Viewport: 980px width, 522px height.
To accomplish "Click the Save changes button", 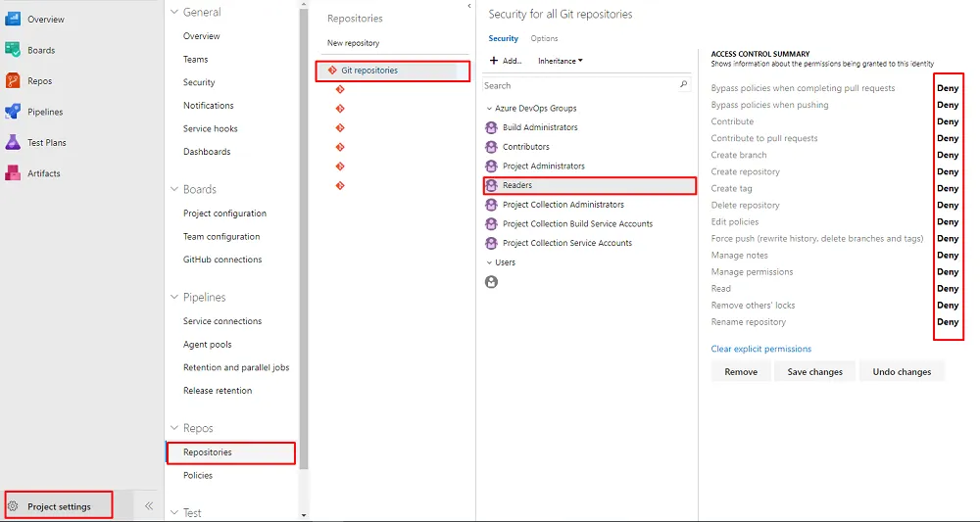I will pyautogui.click(x=814, y=372).
